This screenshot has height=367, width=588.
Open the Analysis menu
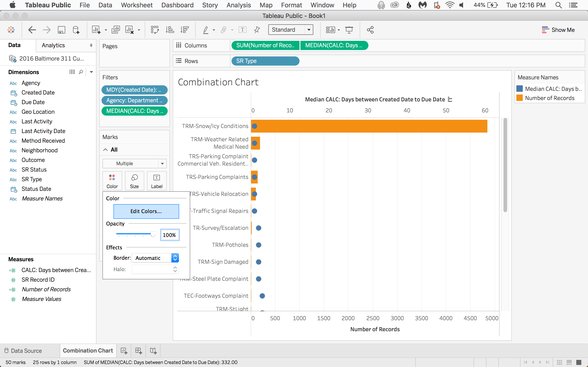click(x=238, y=5)
